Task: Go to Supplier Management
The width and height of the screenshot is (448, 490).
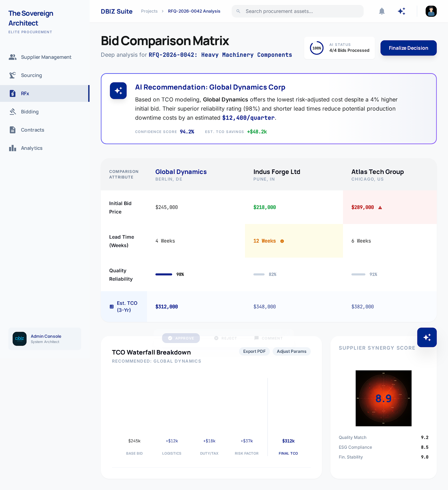Action: (45, 57)
